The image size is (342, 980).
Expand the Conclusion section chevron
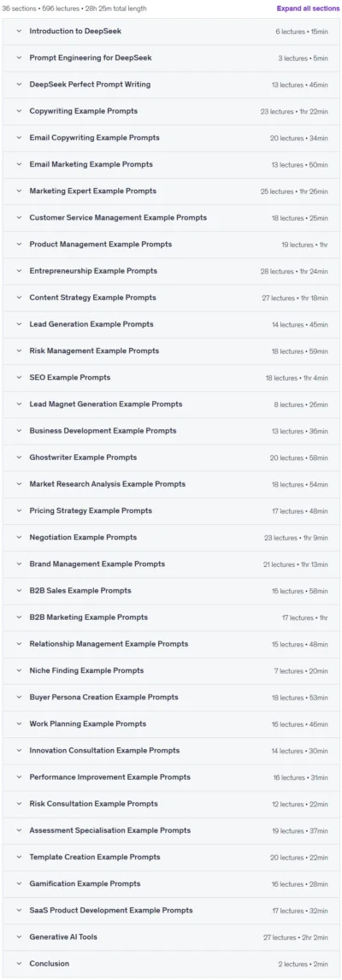[x=19, y=964]
